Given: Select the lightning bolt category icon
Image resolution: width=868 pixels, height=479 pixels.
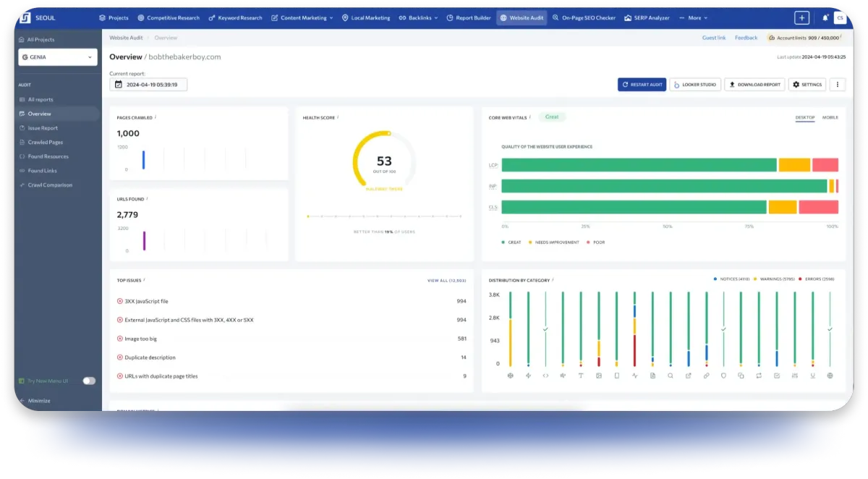Looking at the screenshot, I should (x=528, y=376).
